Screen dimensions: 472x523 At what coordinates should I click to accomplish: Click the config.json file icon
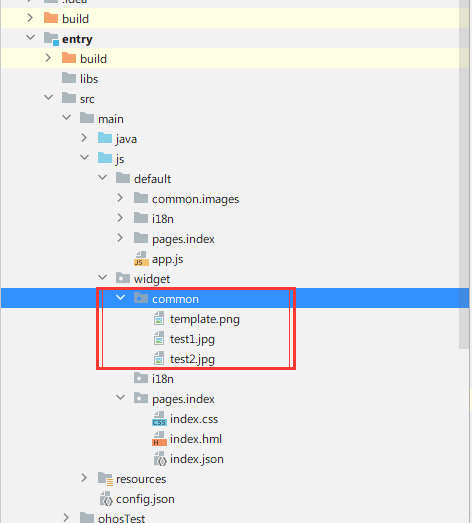[106, 499]
